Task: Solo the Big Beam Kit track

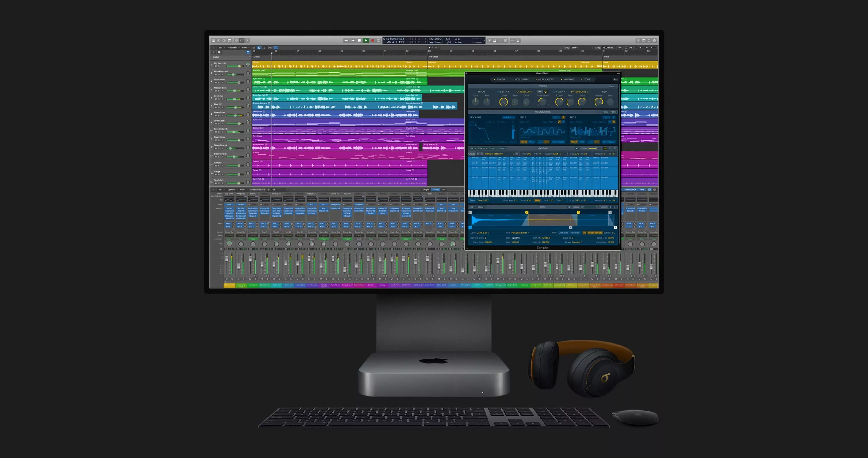Action: coord(219,66)
